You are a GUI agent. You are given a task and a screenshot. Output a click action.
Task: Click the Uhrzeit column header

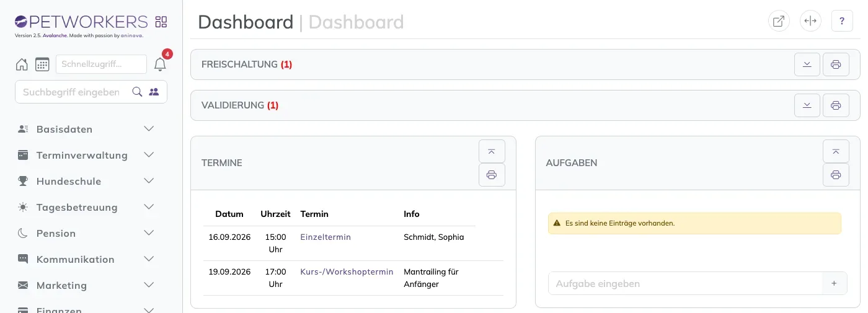(276, 214)
